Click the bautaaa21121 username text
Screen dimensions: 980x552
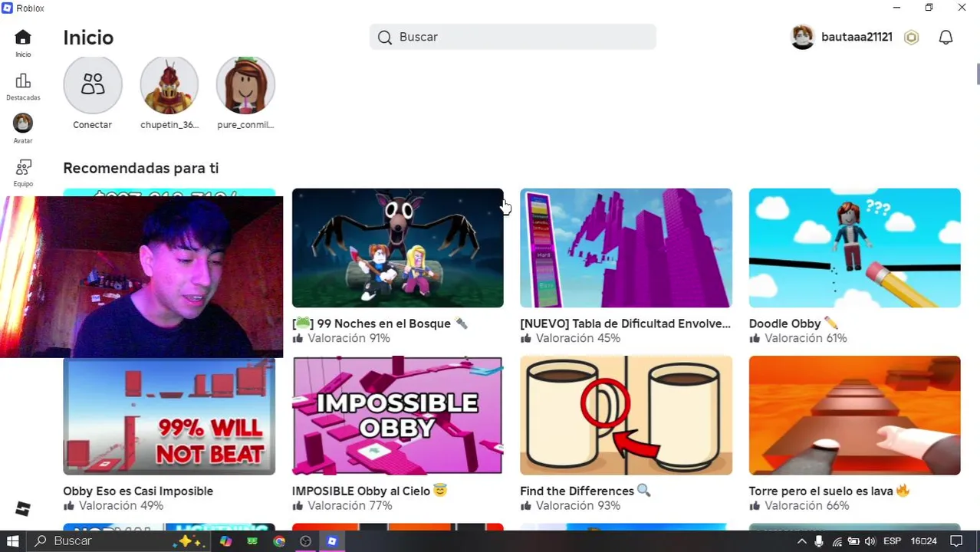(x=857, y=37)
